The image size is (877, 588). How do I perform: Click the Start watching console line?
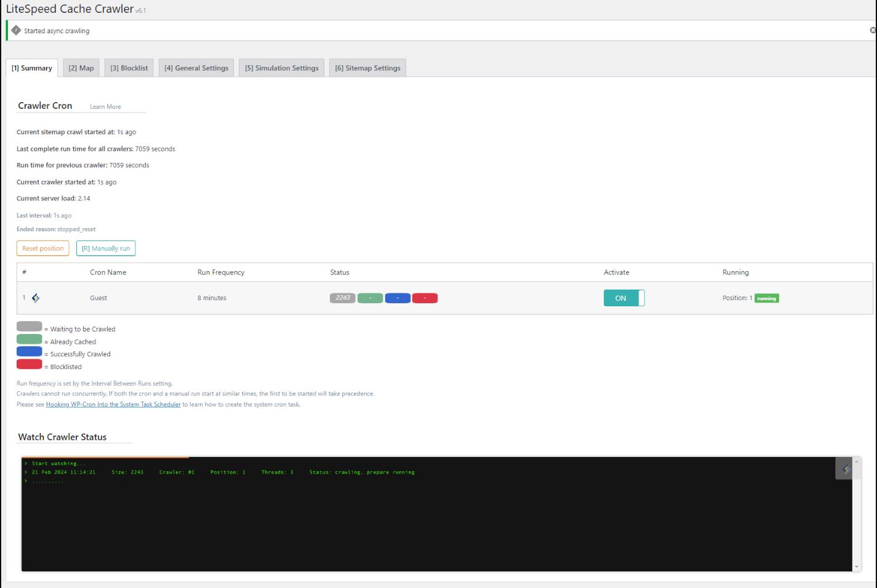click(55, 464)
